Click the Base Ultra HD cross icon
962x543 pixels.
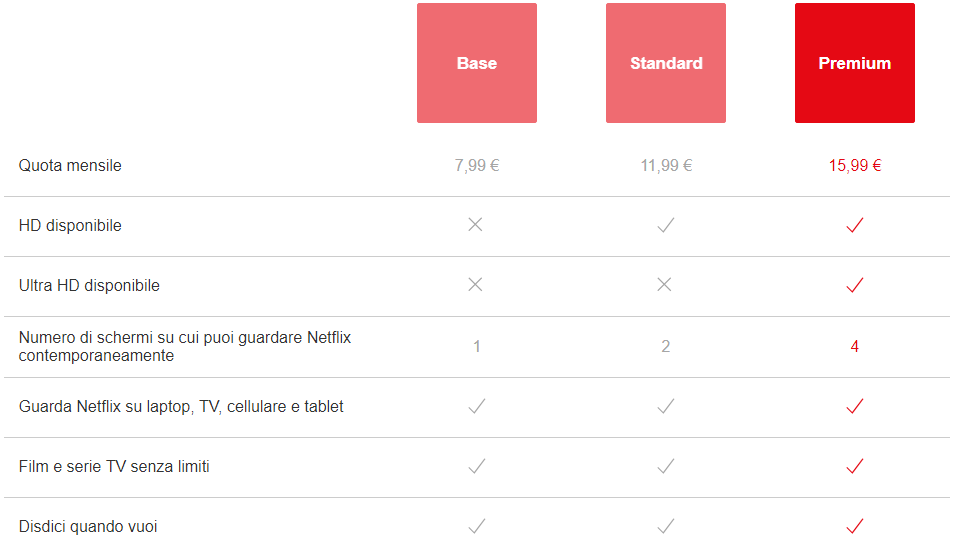click(475, 285)
